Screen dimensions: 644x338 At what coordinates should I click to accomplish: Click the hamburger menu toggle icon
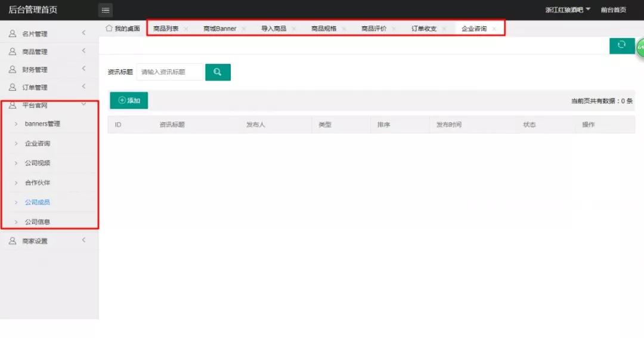tap(106, 10)
